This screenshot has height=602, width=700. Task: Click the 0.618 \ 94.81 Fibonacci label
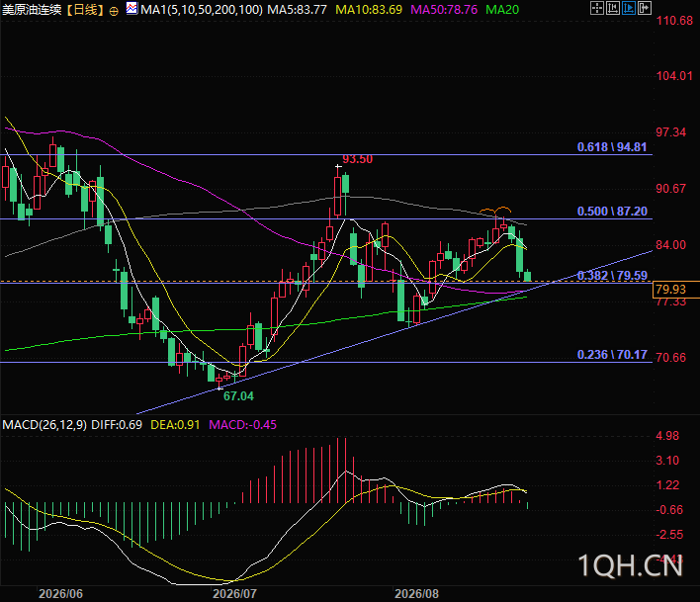click(x=612, y=147)
